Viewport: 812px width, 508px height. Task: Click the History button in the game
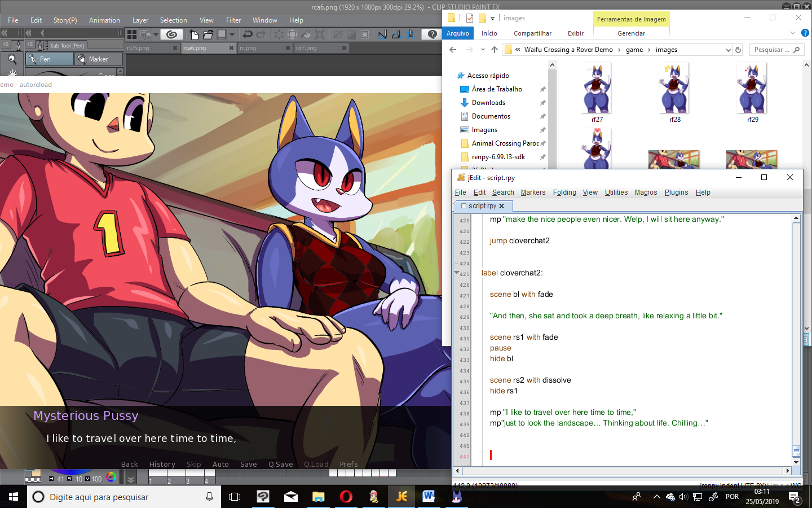pyautogui.click(x=162, y=464)
